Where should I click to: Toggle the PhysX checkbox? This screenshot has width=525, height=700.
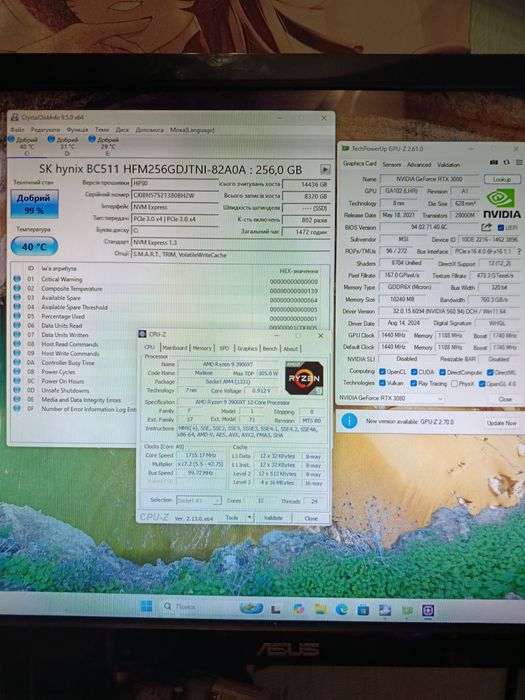click(454, 383)
